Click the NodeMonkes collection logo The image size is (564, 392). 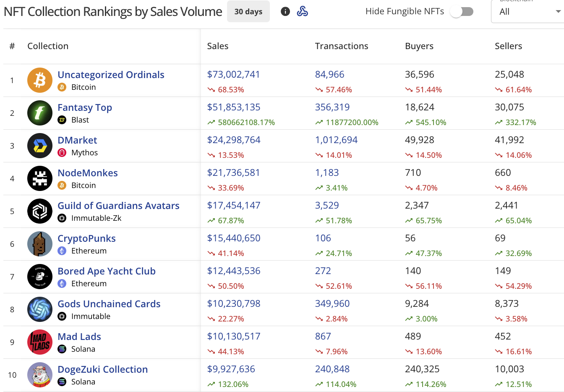(x=40, y=178)
